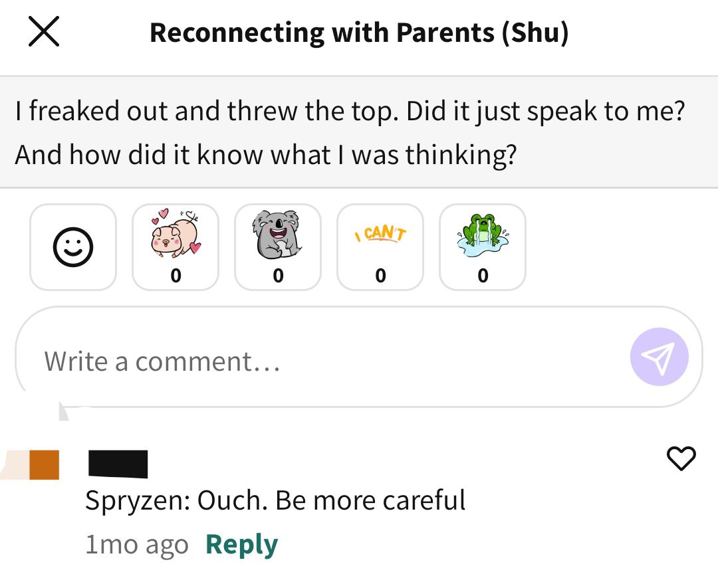Click the "I CAN'T" sticker reaction count

click(x=380, y=276)
